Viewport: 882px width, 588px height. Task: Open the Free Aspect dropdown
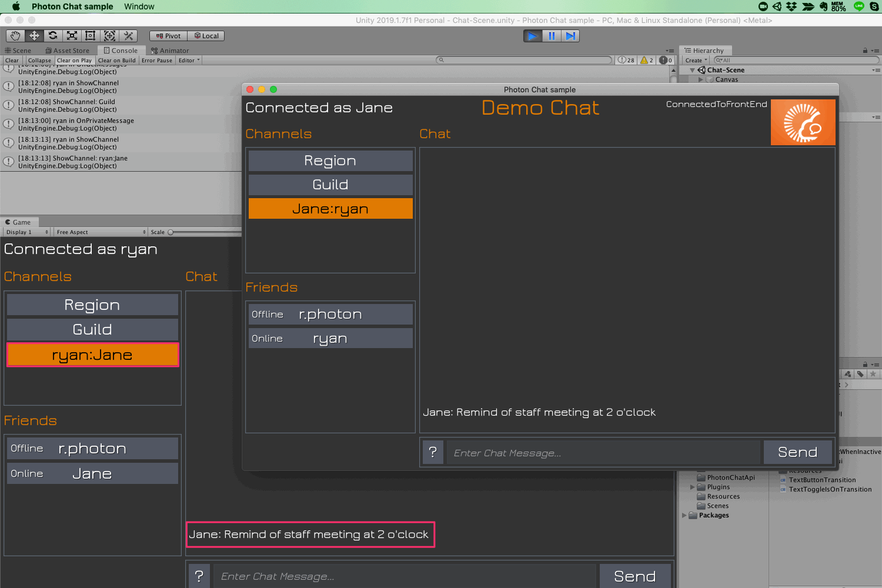101,232
